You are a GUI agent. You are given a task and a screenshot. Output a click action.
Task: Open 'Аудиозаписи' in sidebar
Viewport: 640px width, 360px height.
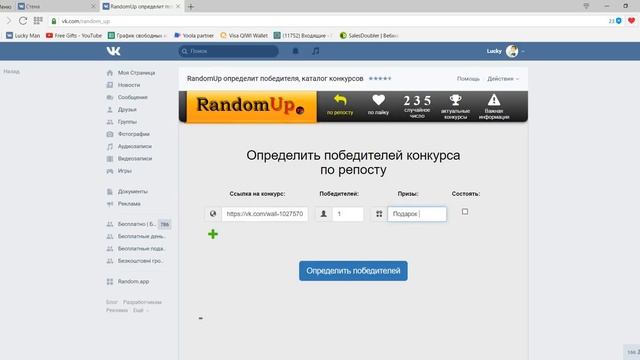click(x=134, y=146)
